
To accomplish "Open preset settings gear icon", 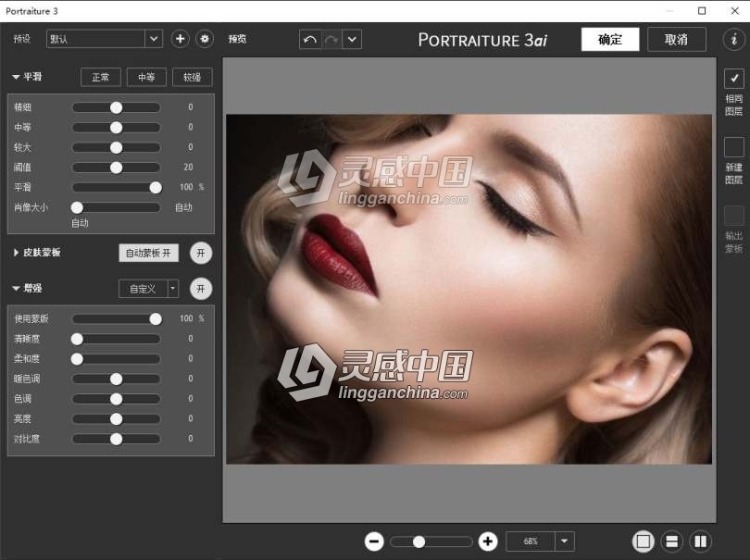I will pos(205,39).
